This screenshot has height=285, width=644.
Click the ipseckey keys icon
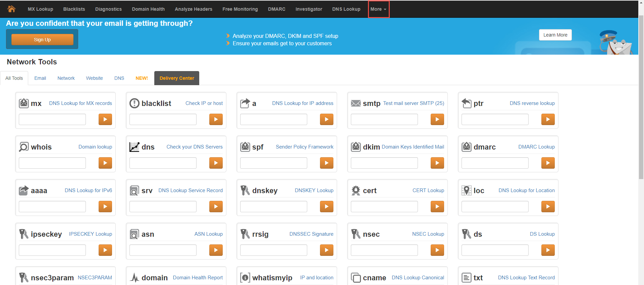[23, 234]
